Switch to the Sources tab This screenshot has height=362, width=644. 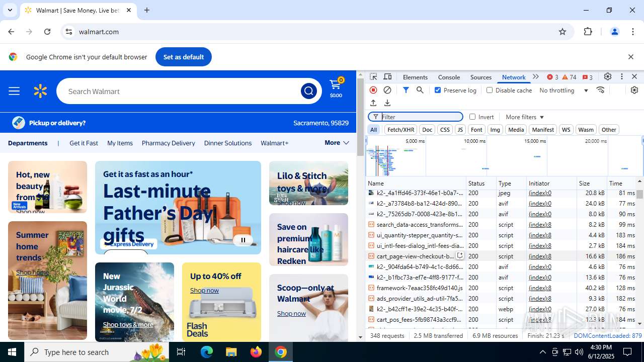click(481, 77)
